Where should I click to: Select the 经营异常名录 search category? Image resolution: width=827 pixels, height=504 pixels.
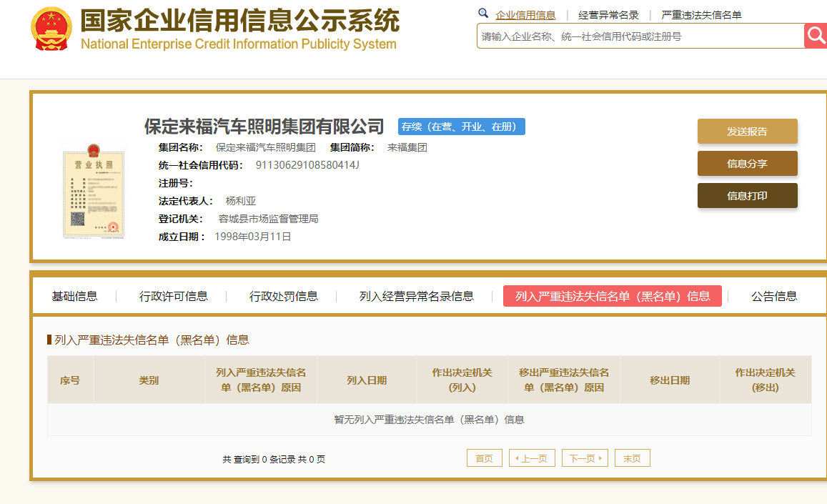tap(608, 15)
